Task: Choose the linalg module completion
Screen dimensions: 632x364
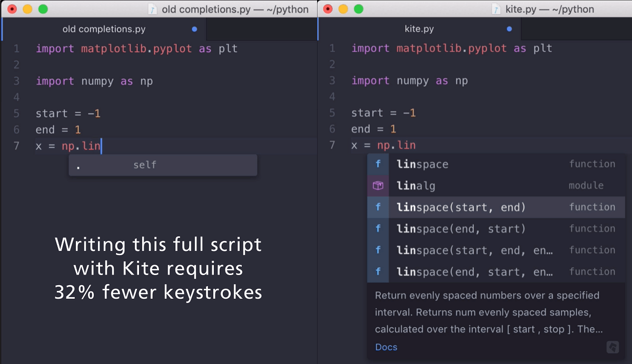Action: (496, 186)
